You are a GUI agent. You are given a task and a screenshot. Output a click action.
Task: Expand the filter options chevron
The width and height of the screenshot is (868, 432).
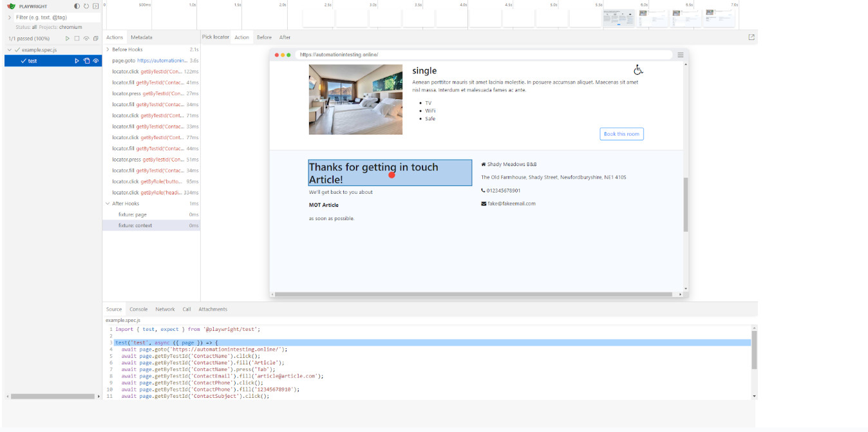click(x=10, y=17)
